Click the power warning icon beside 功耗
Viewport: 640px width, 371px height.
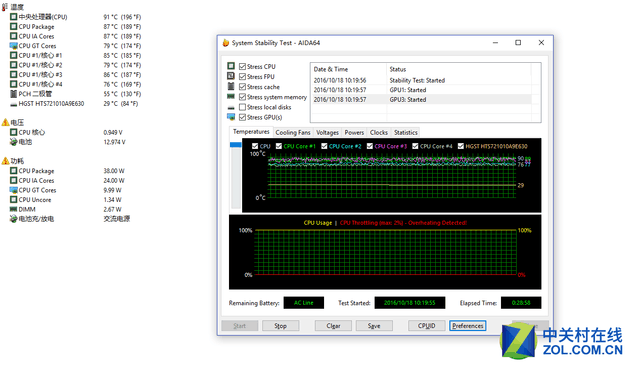click(5, 161)
